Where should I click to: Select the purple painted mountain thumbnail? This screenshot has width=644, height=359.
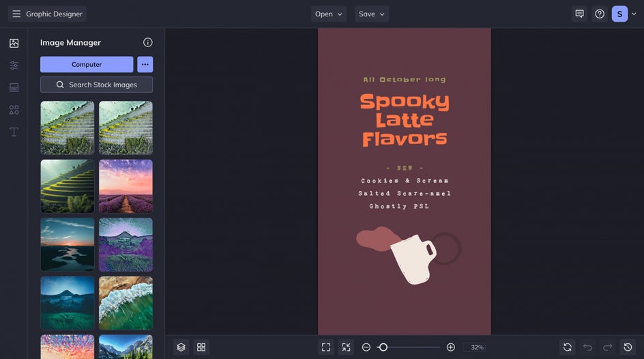tap(126, 244)
